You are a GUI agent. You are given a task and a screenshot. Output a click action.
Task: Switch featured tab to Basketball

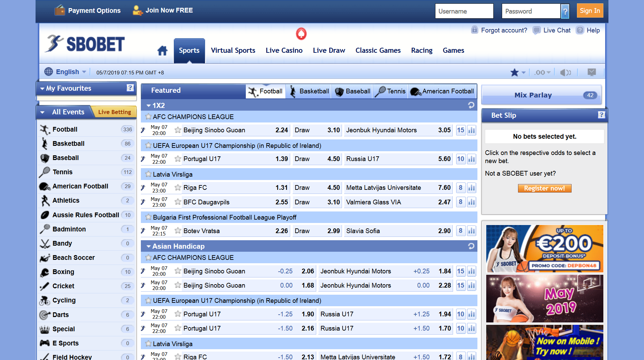[x=309, y=91]
